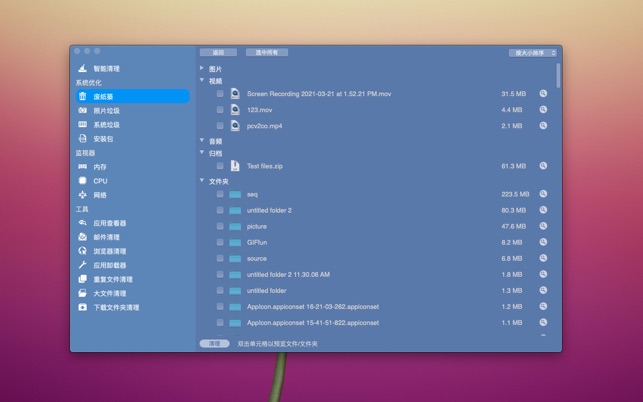Check the box for 123.mov

(x=220, y=110)
